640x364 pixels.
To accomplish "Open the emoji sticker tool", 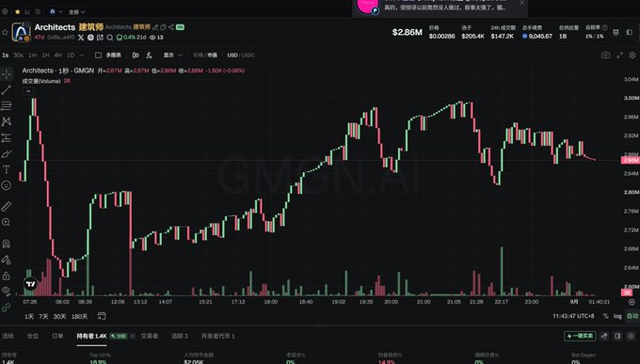I will pos(7,185).
